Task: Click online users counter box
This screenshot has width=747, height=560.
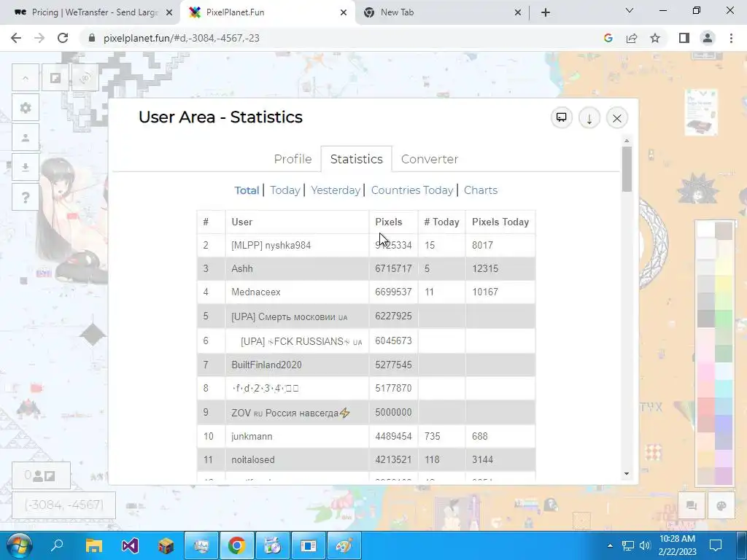Action: pyautogui.click(x=41, y=475)
